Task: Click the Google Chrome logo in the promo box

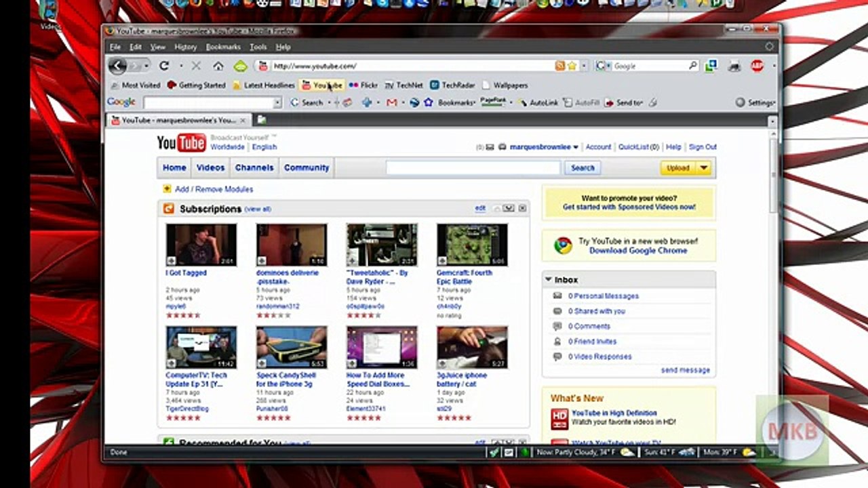Action: [563, 245]
